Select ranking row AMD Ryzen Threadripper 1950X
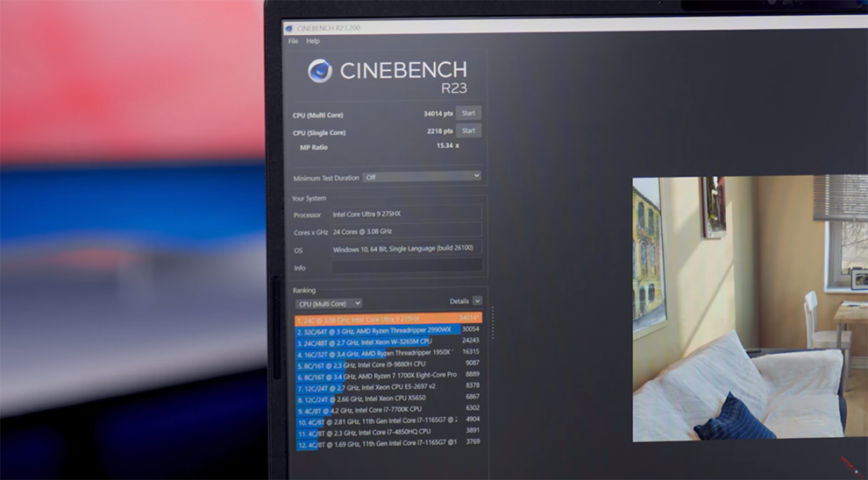This screenshot has height=480, width=868. coord(388,353)
